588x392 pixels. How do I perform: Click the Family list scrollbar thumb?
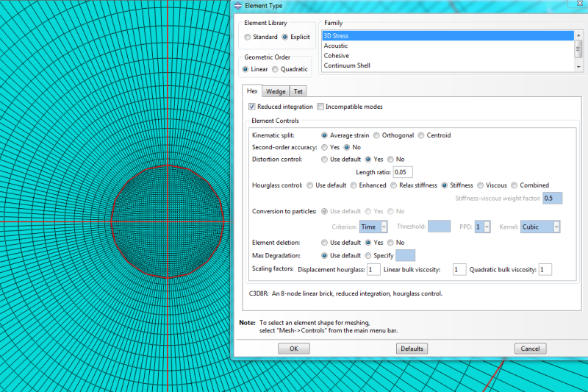[x=578, y=49]
